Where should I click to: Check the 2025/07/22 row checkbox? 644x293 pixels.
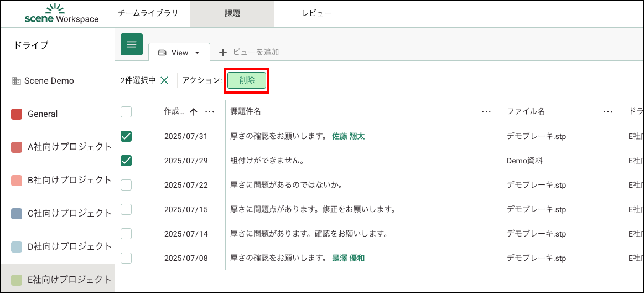(126, 185)
